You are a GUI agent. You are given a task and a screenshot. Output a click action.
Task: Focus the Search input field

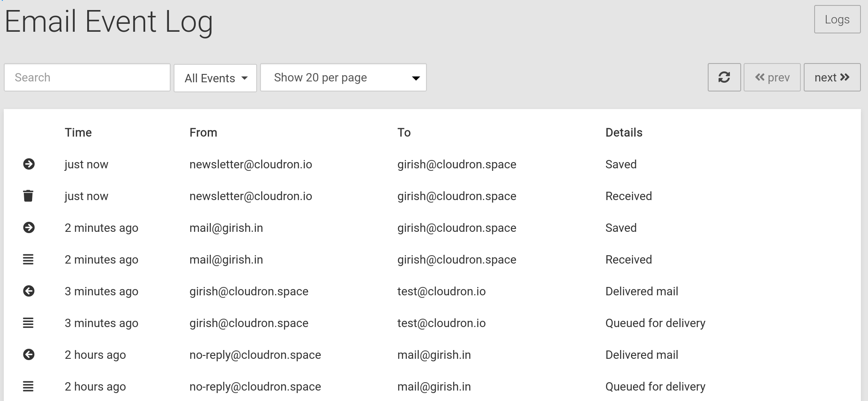point(87,77)
